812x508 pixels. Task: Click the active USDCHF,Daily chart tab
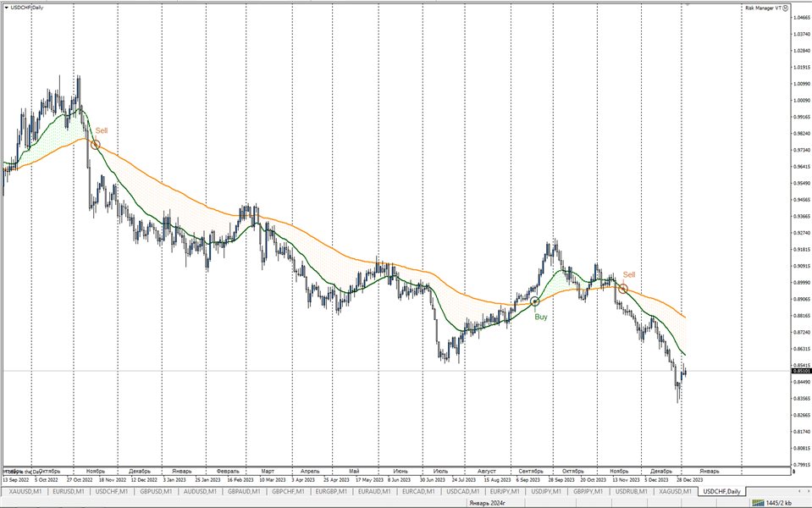(722, 491)
